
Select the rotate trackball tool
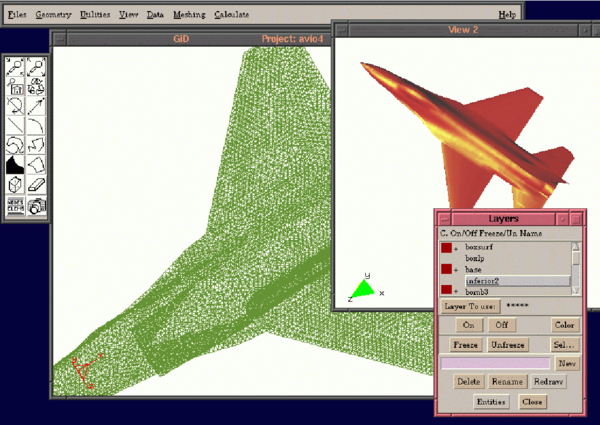coord(16,105)
